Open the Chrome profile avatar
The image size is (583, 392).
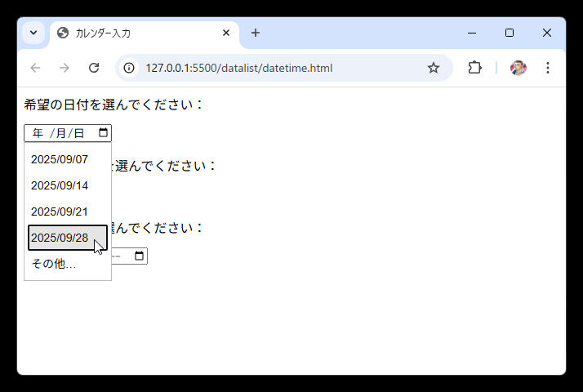coord(518,68)
